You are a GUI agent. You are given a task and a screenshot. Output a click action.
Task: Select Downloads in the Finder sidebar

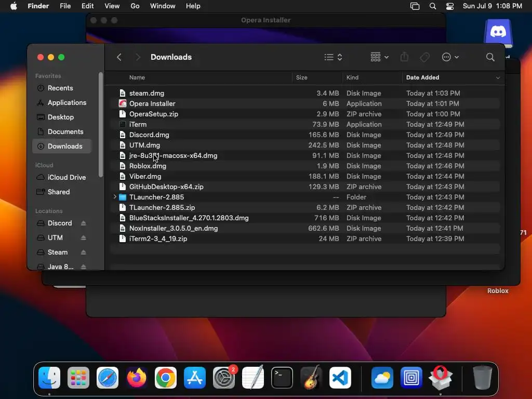[x=62, y=146]
